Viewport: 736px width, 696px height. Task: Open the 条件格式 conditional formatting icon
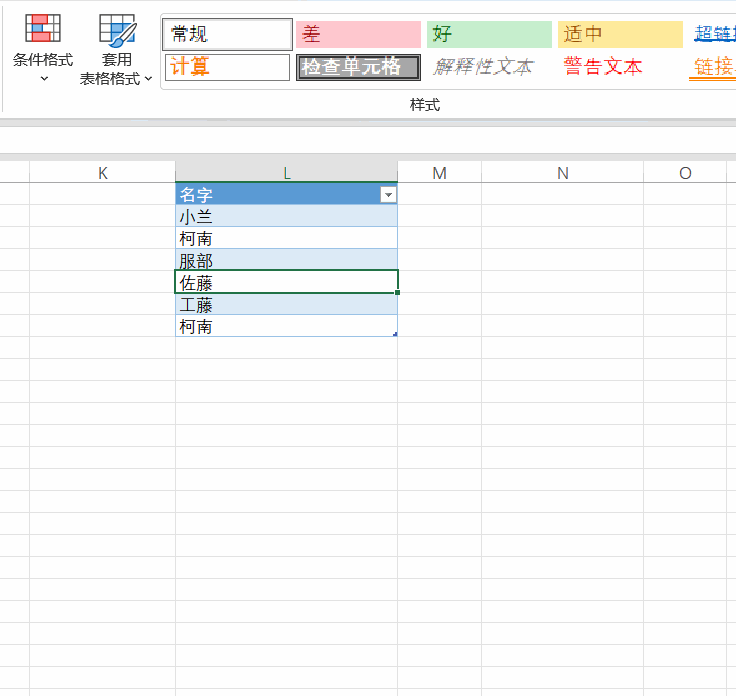[x=43, y=28]
